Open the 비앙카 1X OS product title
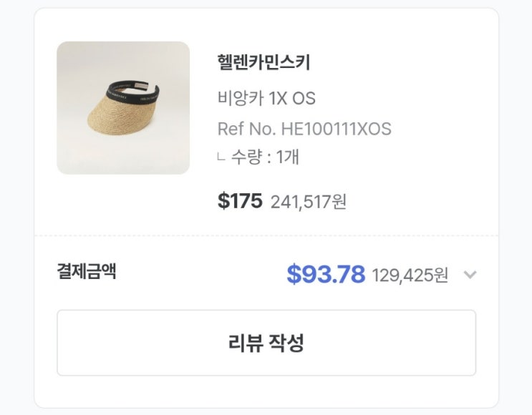532x415 pixels. [266, 97]
